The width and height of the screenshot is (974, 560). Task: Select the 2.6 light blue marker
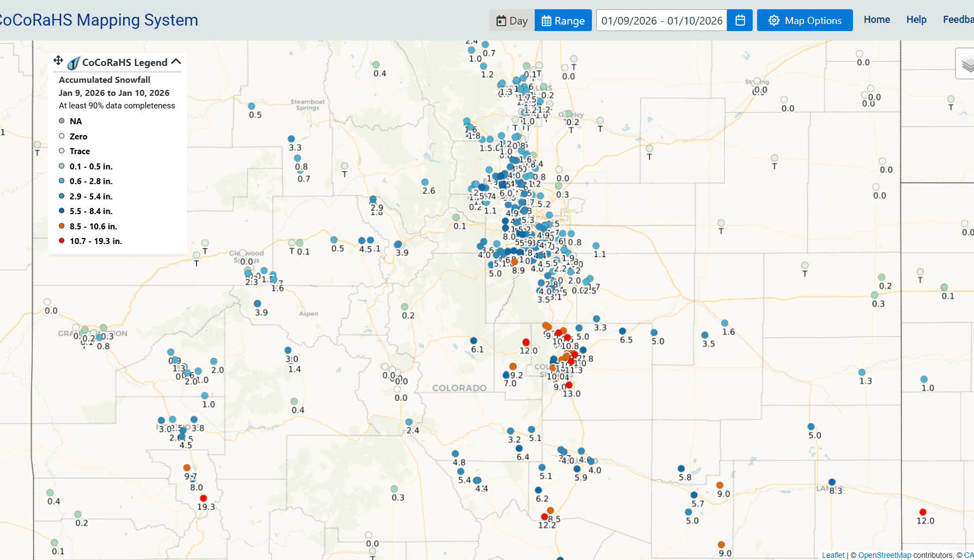click(425, 182)
